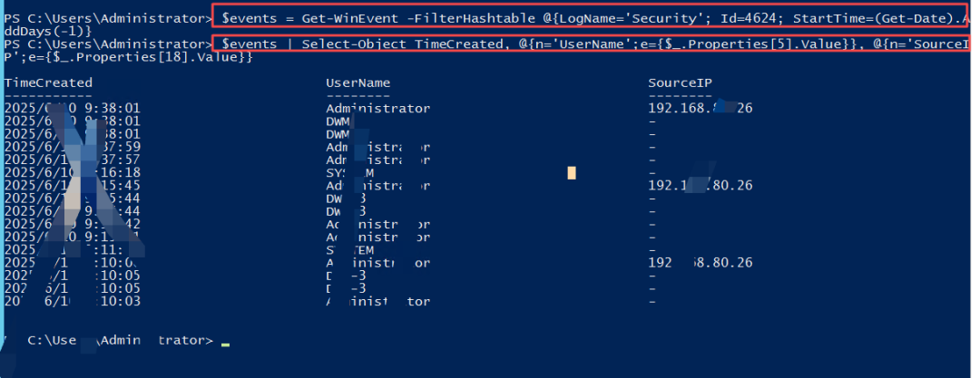Click the beige block cursor mid-screen

(x=572, y=172)
